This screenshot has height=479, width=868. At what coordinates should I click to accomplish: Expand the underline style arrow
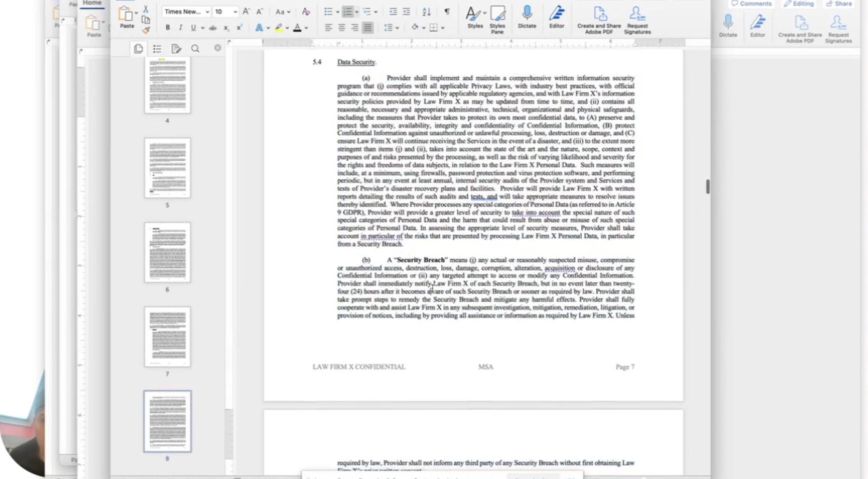[202, 28]
